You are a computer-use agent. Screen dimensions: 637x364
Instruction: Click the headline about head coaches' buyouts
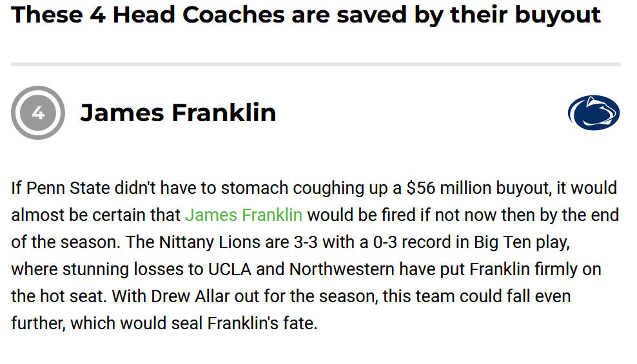pos(306,14)
